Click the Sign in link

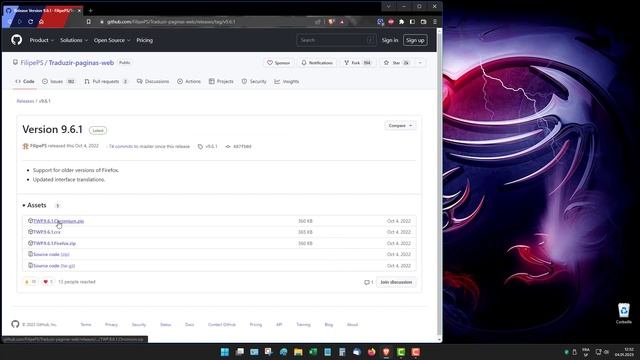tap(390, 40)
